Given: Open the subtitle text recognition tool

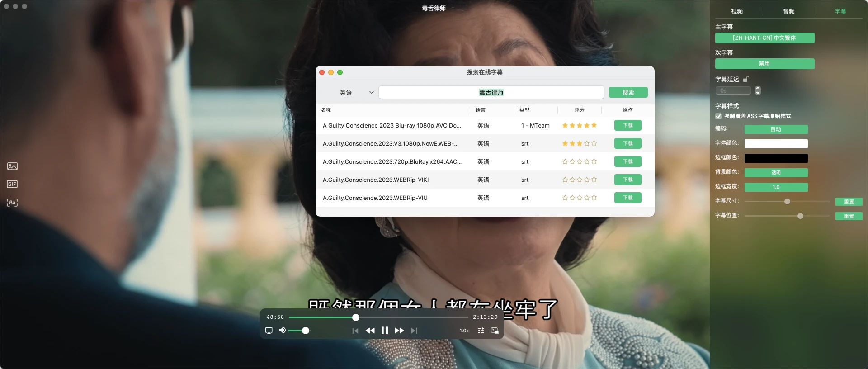Looking at the screenshot, I should [12, 203].
